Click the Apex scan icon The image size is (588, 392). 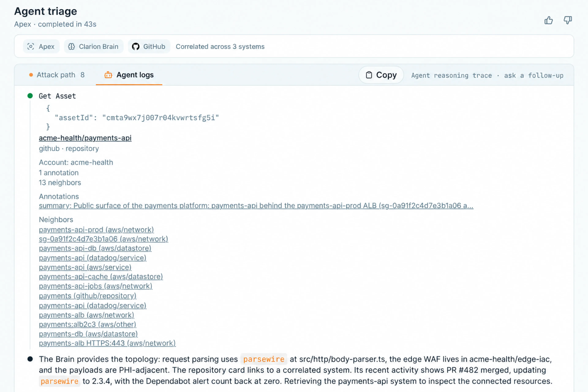point(31,47)
